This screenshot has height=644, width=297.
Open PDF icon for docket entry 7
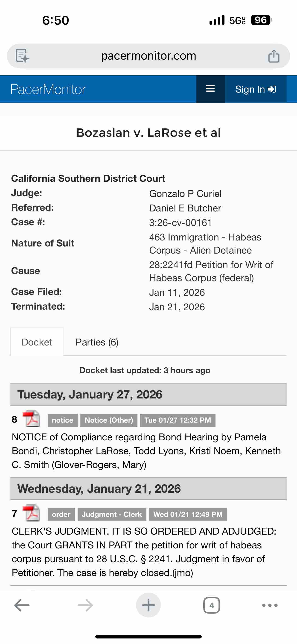click(x=31, y=513)
